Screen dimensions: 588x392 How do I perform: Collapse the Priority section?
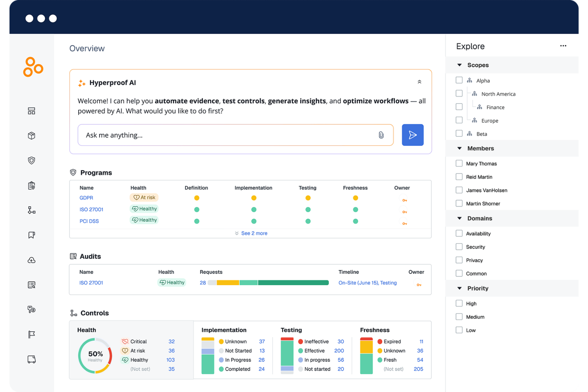coord(459,288)
